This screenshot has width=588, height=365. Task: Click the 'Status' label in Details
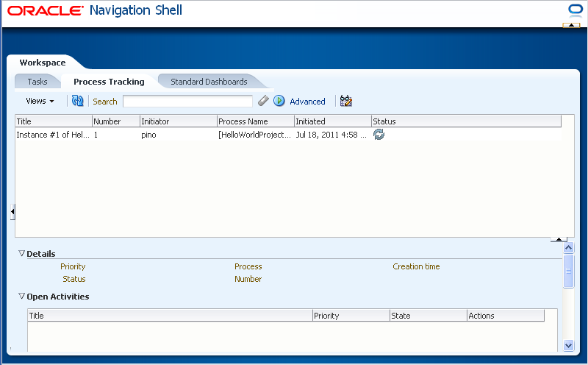(74, 279)
